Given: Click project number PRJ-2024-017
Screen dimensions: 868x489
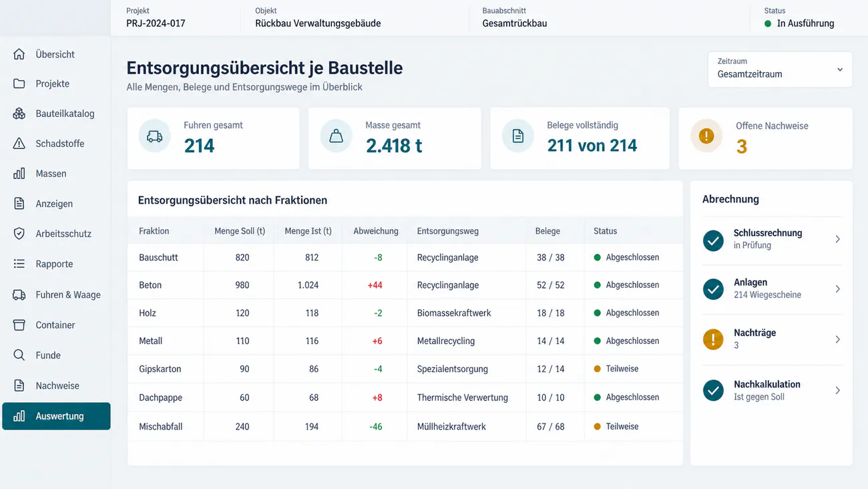Looking at the screenshot, I should coord(156,23).
